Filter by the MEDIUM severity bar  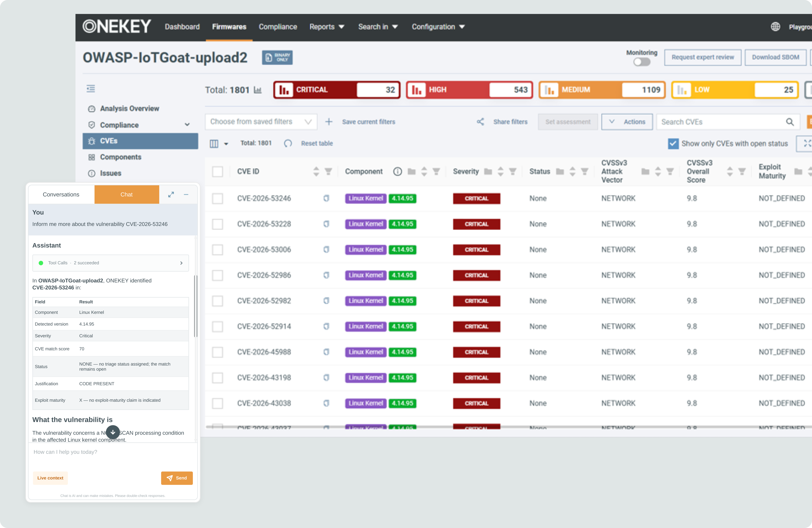[602, 90]
